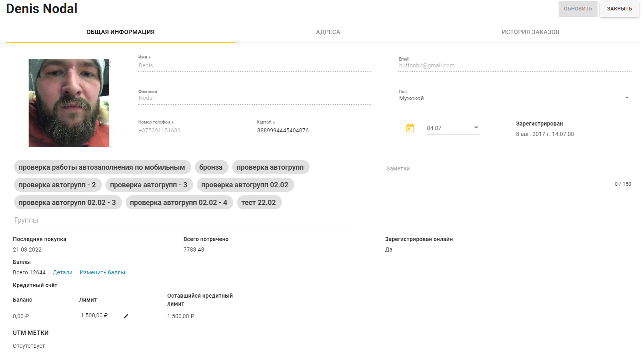Click the ЗАКРЫТЬ button
This screenshot has width=644, height=359.
point(619,9)
